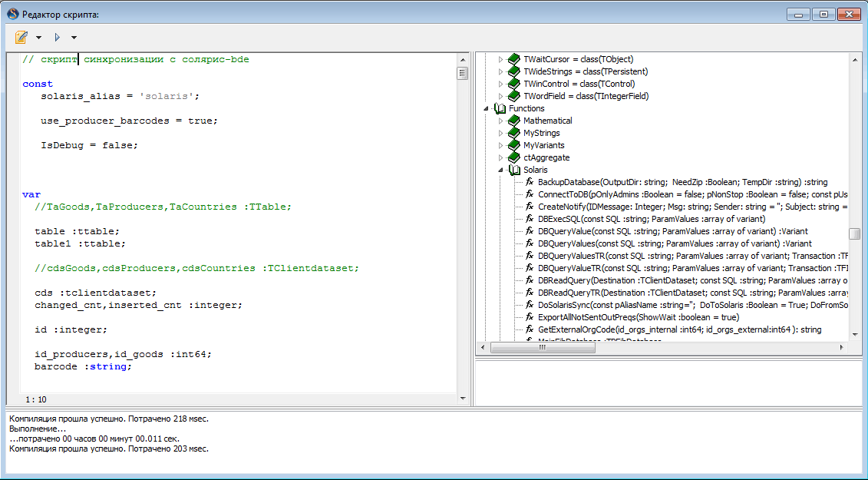Select DBExecSQL function entry
Viewport: 868px width, 480px height.
(x=652, y=219)
